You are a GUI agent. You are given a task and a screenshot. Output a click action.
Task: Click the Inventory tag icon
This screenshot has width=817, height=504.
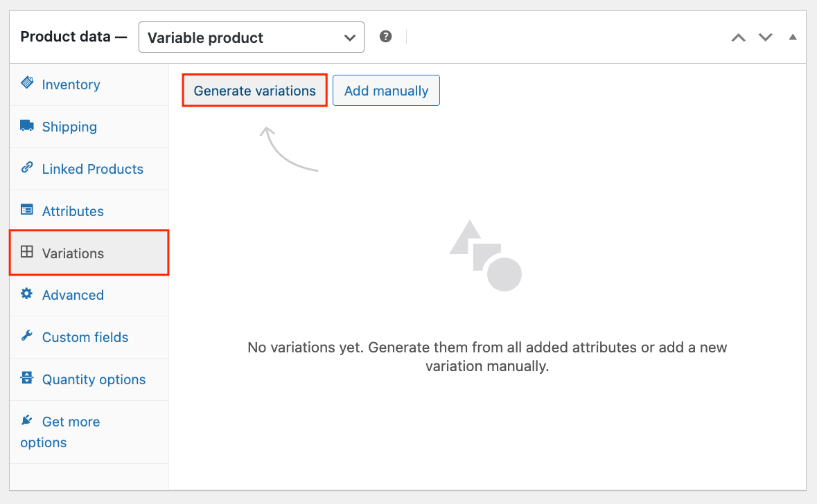[27, 82]
